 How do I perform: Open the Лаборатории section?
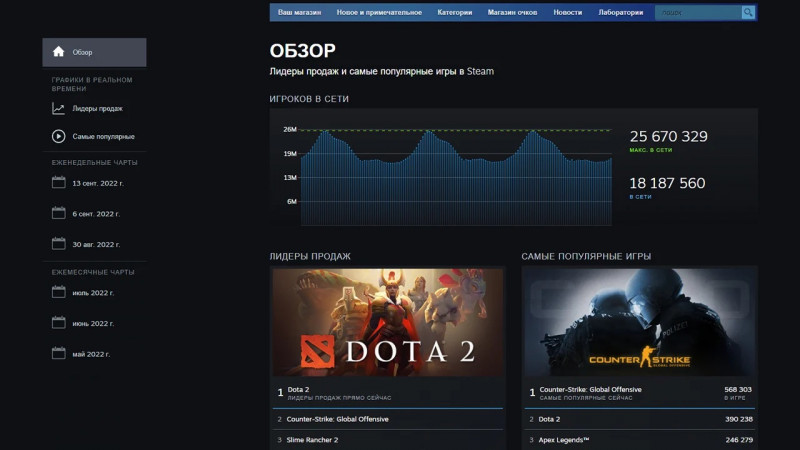(620, 12)
